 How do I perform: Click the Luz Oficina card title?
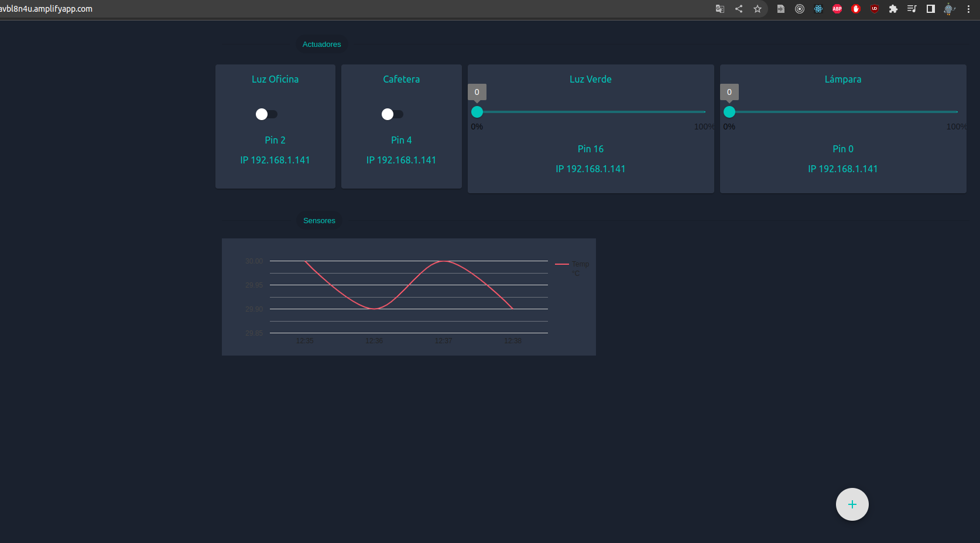click(x=275, y=79)
